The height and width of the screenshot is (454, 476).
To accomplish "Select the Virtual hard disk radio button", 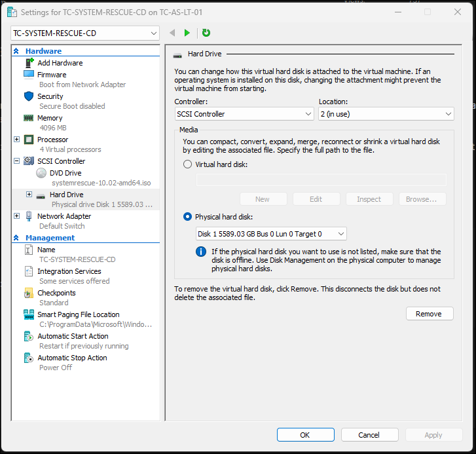I will (x=188, y=164).
